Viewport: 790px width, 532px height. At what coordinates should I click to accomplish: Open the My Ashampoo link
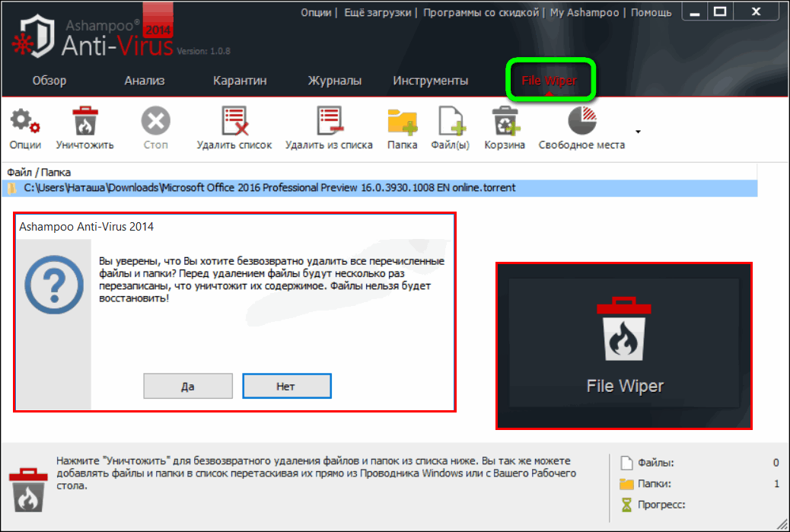tap(585, 13)
